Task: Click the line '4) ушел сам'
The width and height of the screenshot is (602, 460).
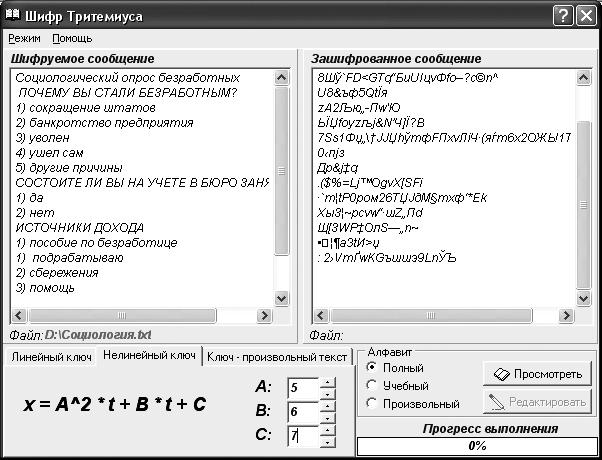Action: pos(49,153)
